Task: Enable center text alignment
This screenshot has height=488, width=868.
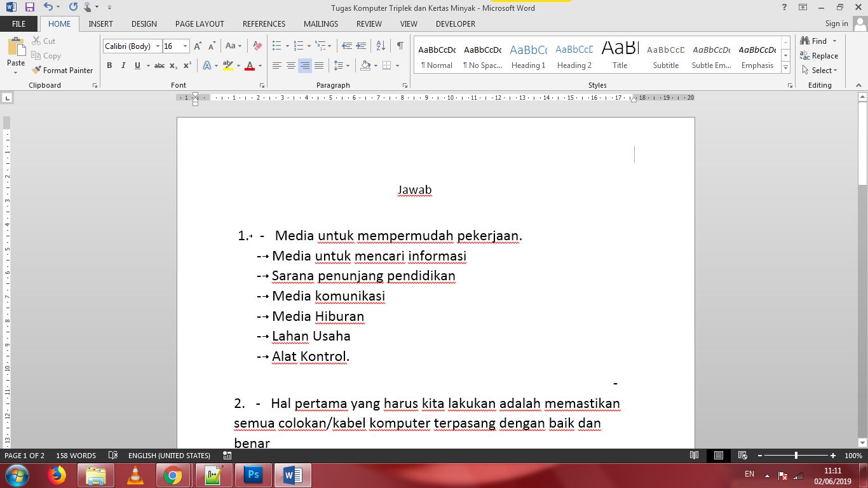Action: click(x=290, y=65)
